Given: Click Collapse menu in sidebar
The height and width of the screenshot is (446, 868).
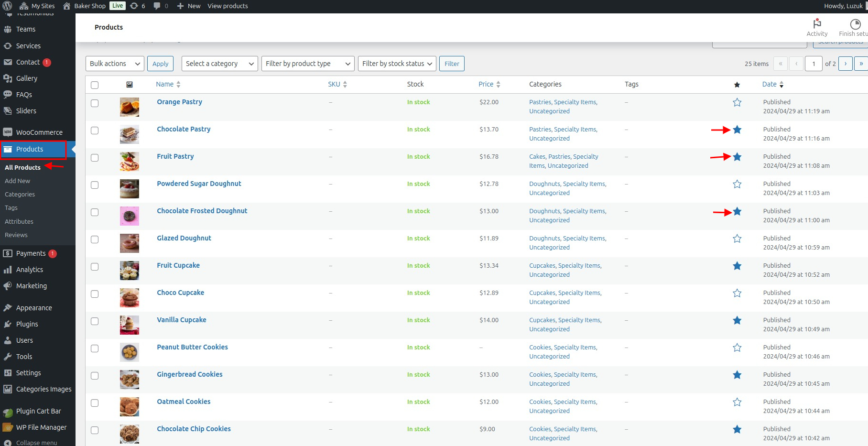Looking at the screenshot, I should [36, 443].
